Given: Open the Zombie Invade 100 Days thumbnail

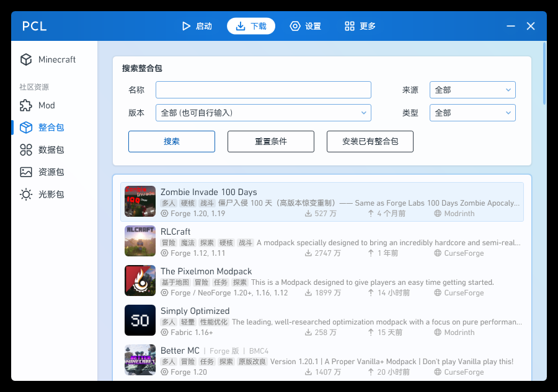Looking at the screenshot, I should (140, 201).
